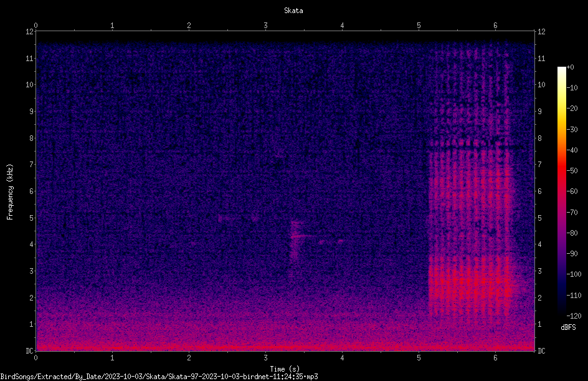Click the file path text ending in birdnet-11:24:35.mp3
Image resolution: width=588 pixels, height=381 pixels.
coord(159,377)
